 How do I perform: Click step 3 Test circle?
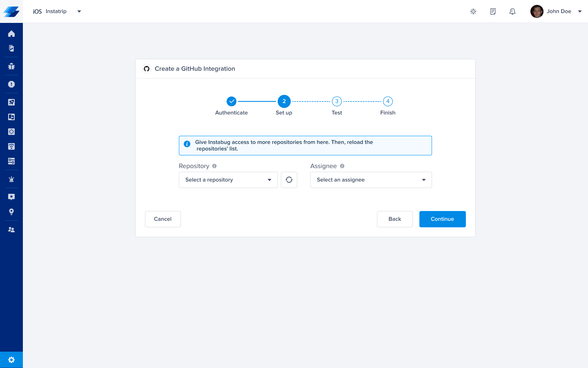click(x=337, y=101)
